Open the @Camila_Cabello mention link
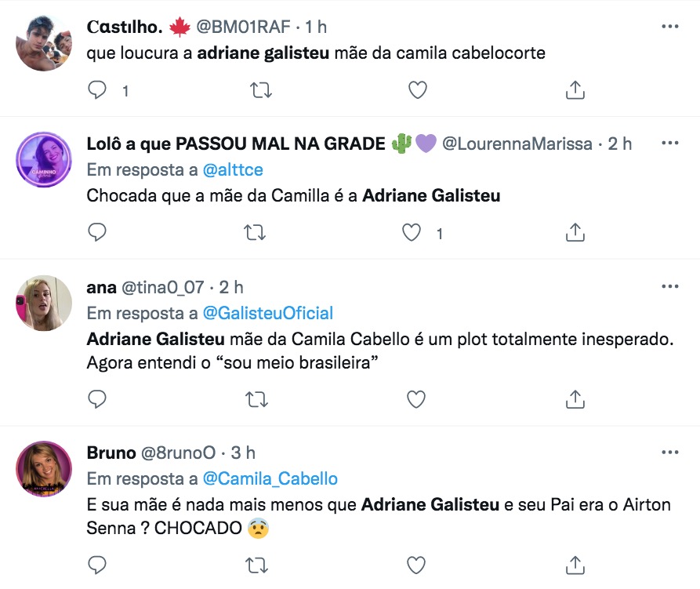 point(270,478)
